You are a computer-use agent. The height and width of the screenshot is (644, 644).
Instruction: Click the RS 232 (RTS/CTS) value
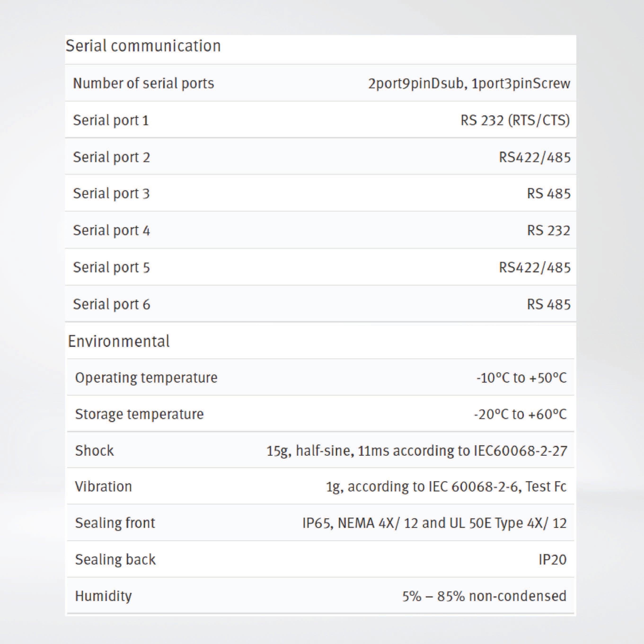click(515, 120)
